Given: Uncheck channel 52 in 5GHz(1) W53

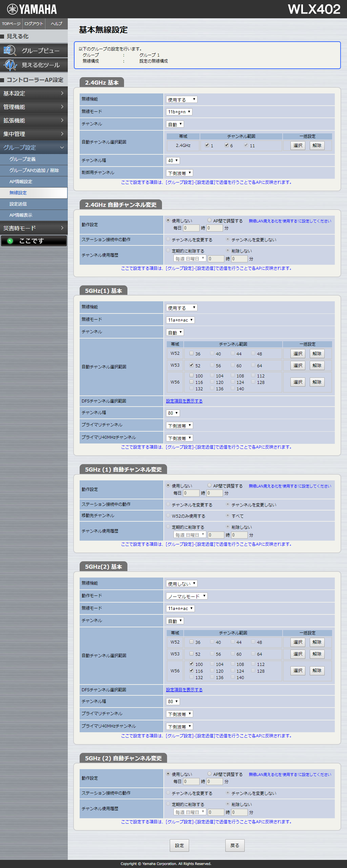Looking at the screenshot, I should tap(191, 365).
